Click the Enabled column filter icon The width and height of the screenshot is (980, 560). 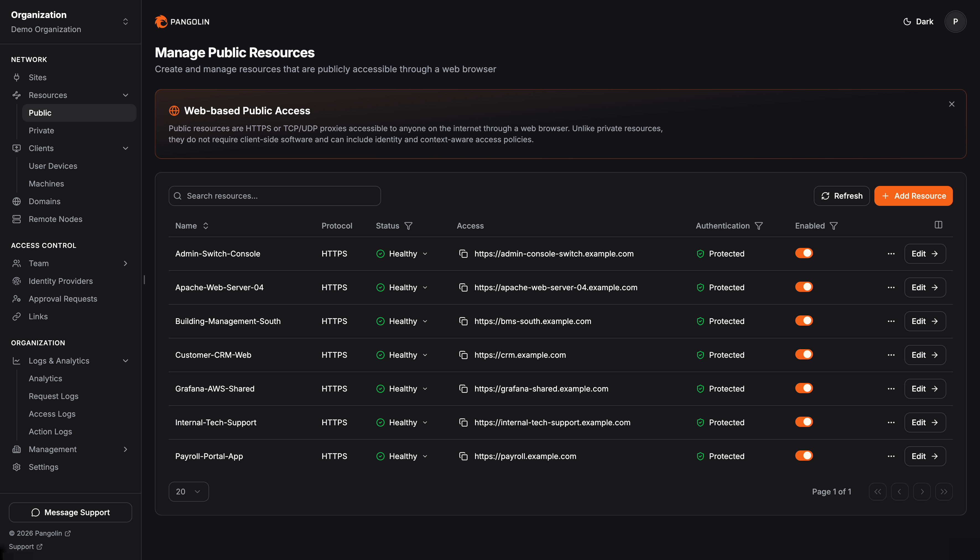tap(833, 226)
